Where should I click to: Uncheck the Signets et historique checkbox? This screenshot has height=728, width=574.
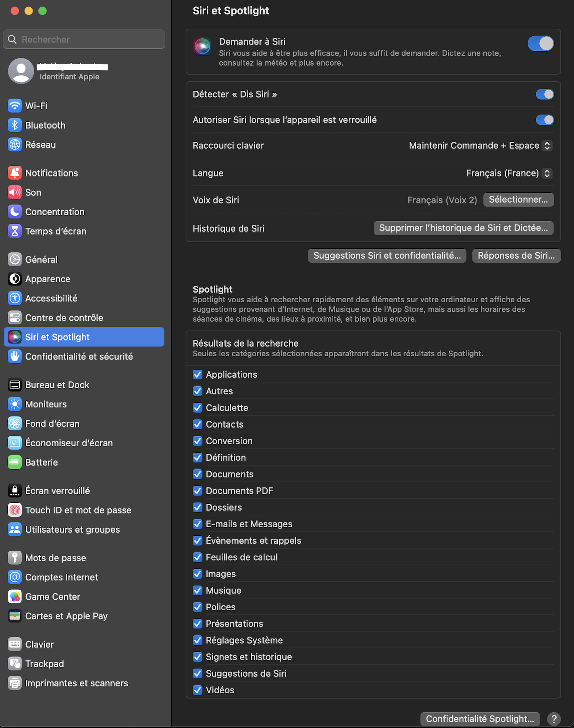pyautogui.click(x=198, y=657)
